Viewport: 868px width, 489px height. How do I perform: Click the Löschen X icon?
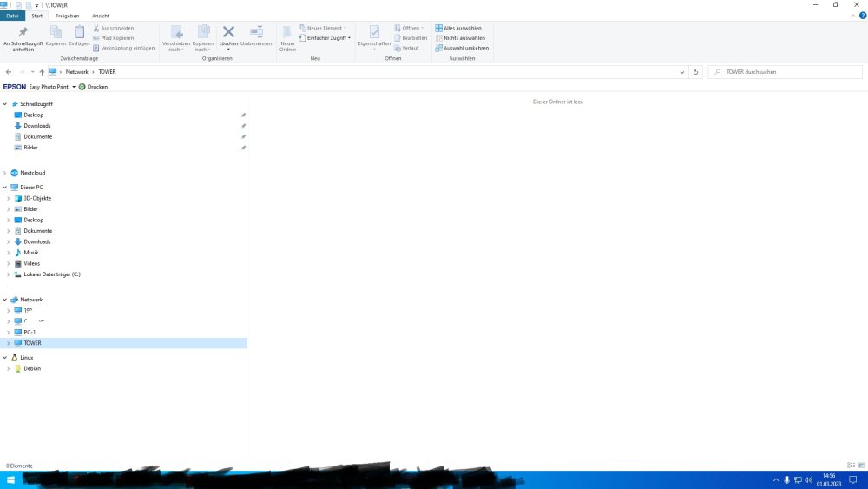coord(228,31)
